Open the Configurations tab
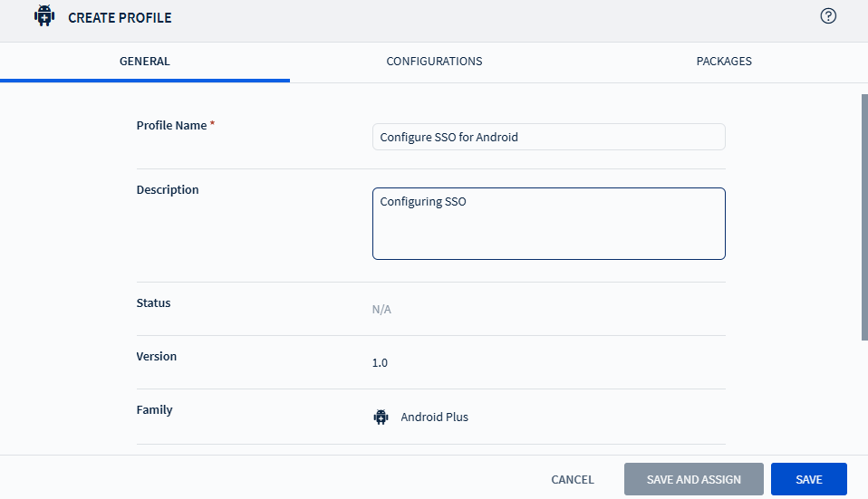This screenshot has height=499, width=868. [434, 62]
